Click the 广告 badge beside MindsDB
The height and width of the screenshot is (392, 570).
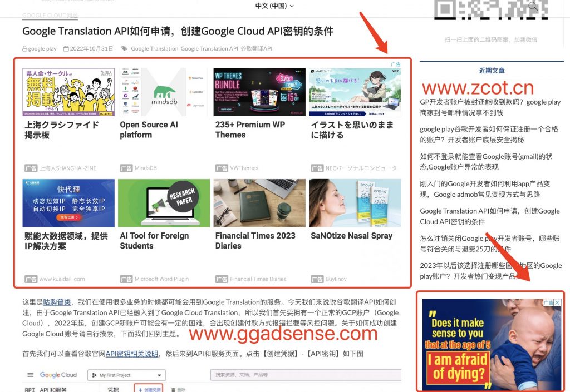(126, 168)
